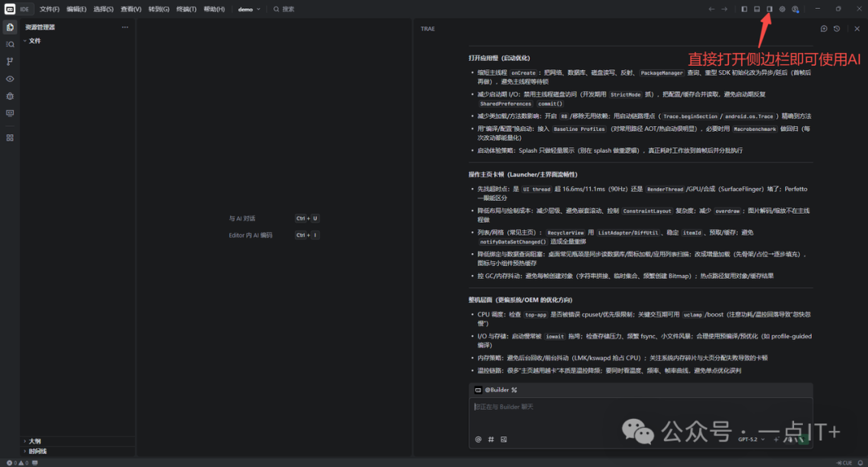Screen dimensions: 868x467
Task: Open the user account avatar icon
Action: [x=796, y=9]
